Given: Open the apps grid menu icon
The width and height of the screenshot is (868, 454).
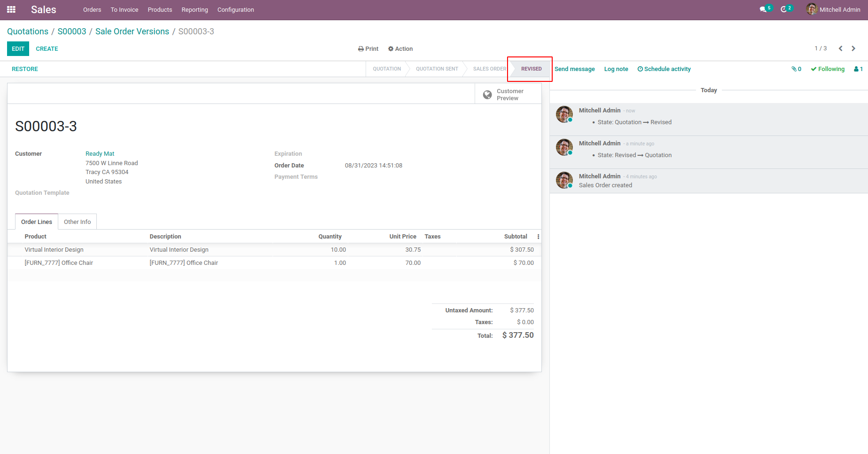Looking at the screenshot, I should coord(11,9).
